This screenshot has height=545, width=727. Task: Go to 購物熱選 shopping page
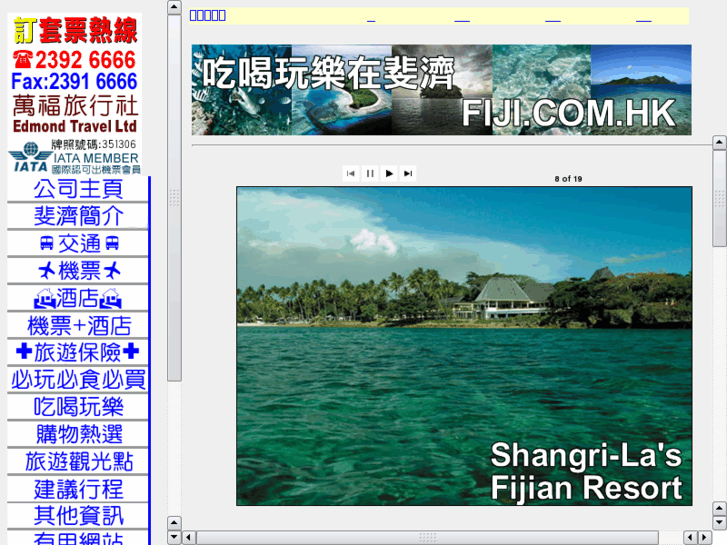78,435
